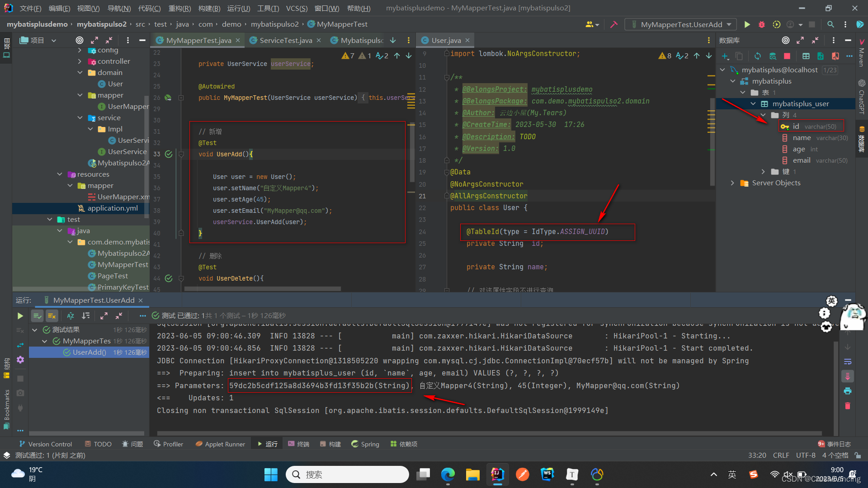Open the VCS(S) menu
This screenshot has height=488, width=868.
click(297, 8)
